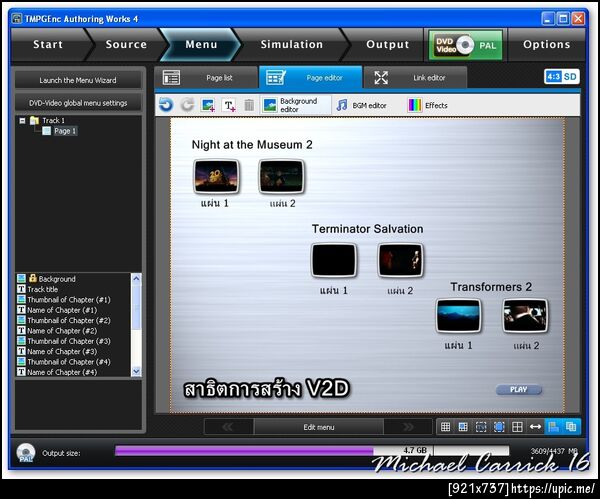This screenshot has width=600, height=499.
Task: Go to the Simulation step
Action: [292, 45]
